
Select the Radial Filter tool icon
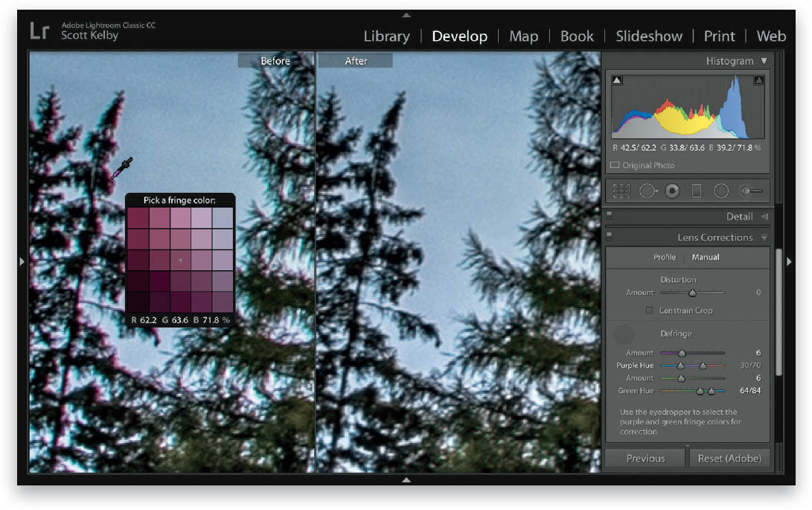click(721, 191)
